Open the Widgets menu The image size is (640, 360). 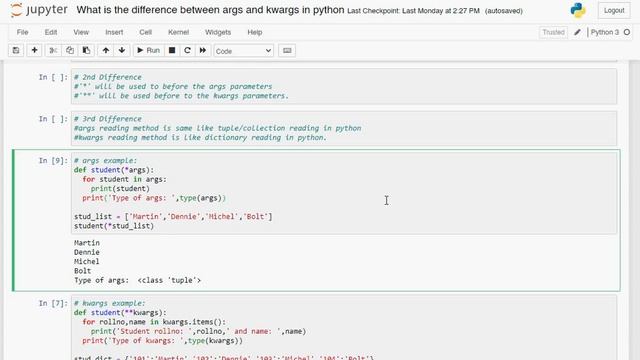(218, 32)
